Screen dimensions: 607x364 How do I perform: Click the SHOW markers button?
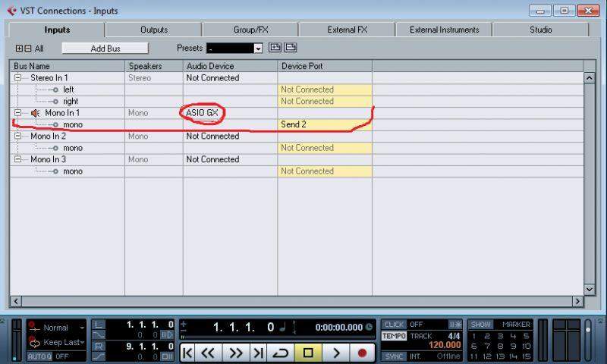coord(480,325)
